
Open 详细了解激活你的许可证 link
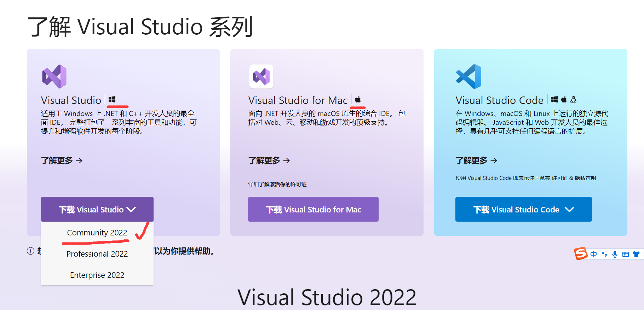pos(277,184)
